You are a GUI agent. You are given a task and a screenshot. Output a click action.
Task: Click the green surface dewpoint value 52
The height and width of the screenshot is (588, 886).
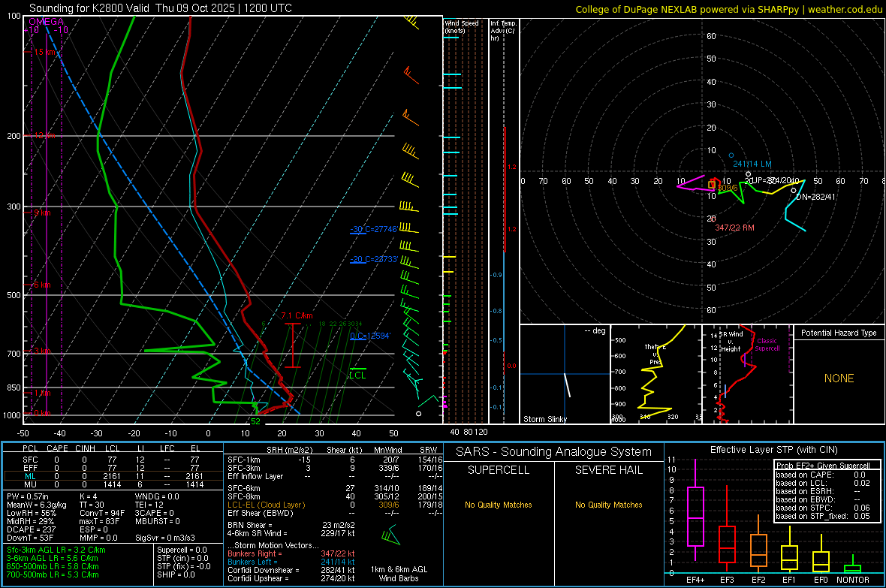click(256, 421)
